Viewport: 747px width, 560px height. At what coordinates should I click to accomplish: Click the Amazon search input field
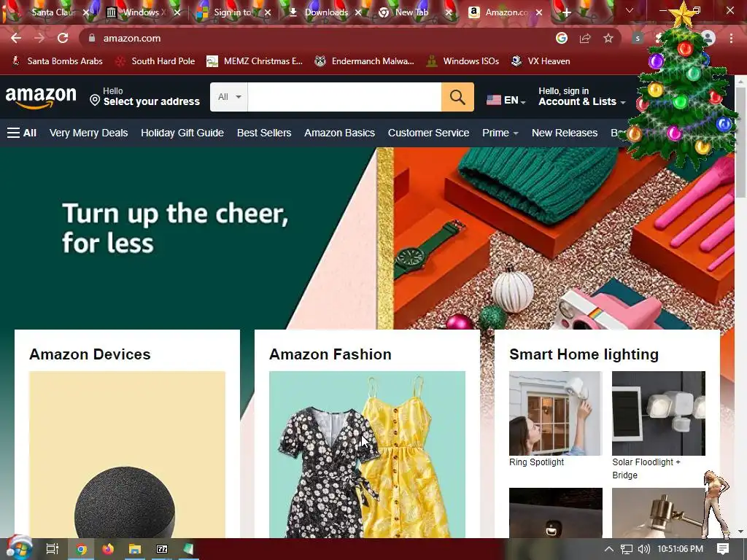[344, 97]
